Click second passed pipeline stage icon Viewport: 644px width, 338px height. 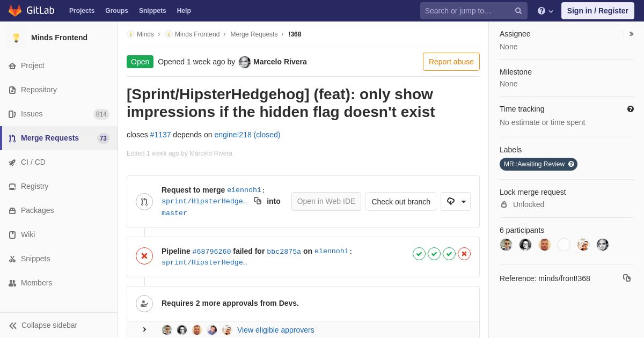[x=434, y=254]
